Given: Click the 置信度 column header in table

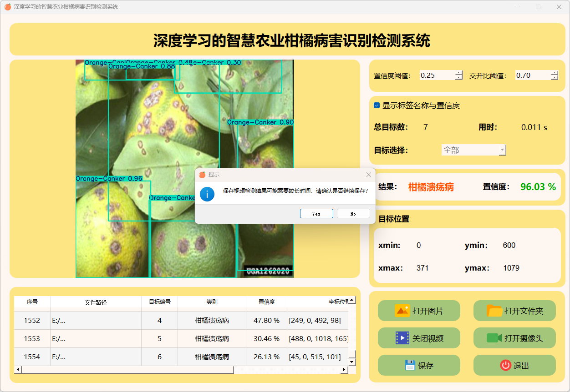Looking at the screenshot, I should pos(266,302).
